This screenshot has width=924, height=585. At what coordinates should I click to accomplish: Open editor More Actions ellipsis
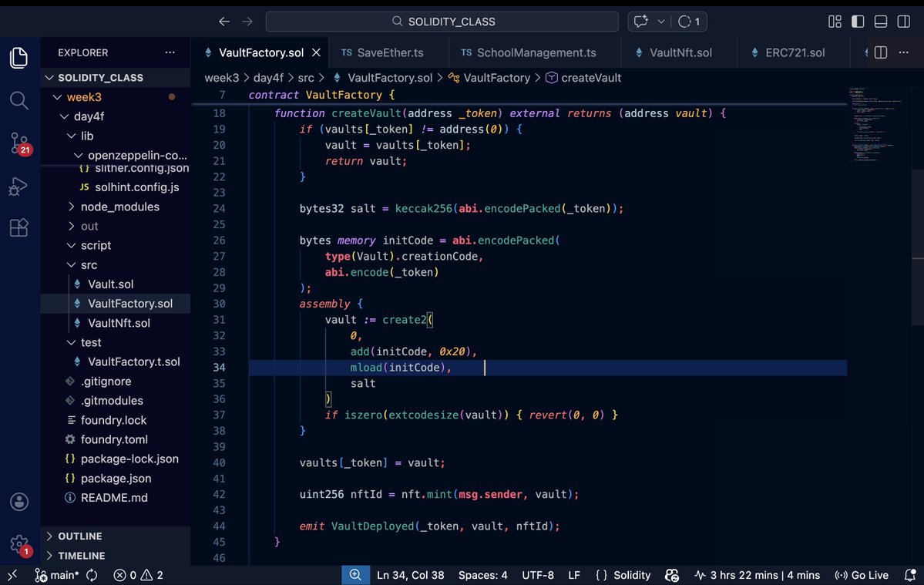(x=903, y=52)
